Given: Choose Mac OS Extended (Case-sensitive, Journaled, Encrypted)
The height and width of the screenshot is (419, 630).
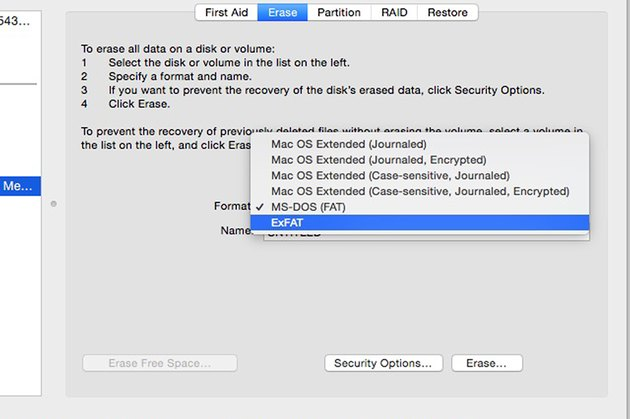Looking at the screenshot, I should tap(419, 191).
